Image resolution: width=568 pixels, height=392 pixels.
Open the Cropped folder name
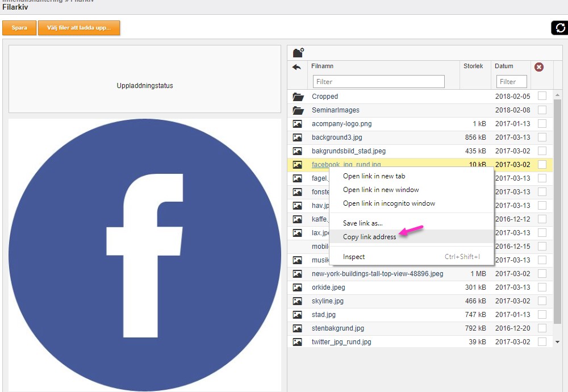324,97
